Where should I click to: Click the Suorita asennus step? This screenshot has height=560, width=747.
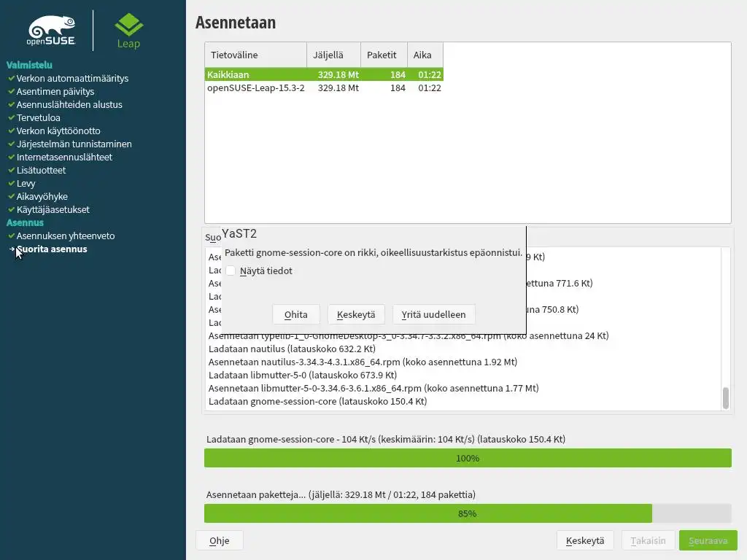52,249
